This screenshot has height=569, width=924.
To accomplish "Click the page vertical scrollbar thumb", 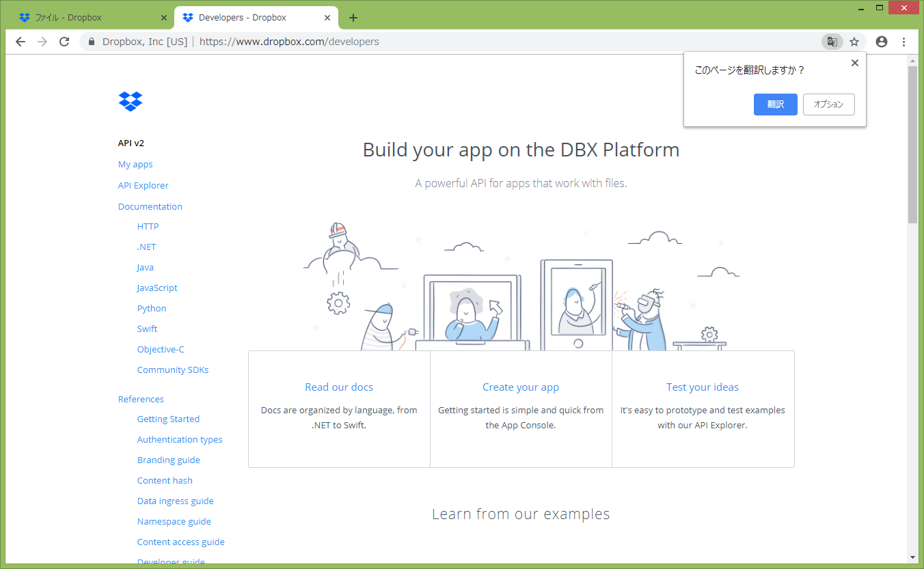I will point(912,145).
